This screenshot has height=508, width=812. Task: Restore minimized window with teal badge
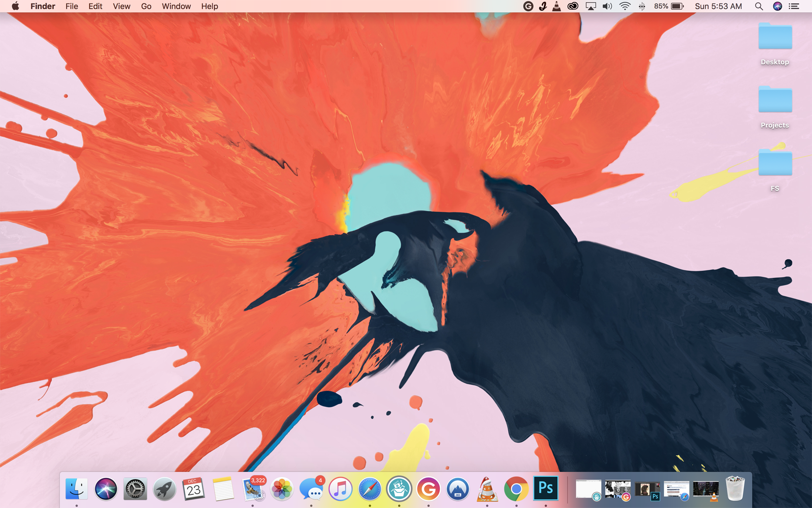588,490
